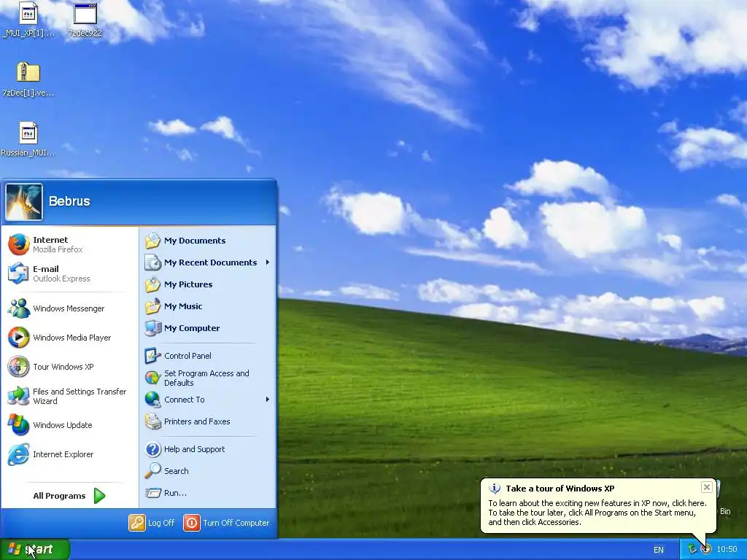
Task: Click the 10:50 taskbar clock
Action: pos(727,549)
